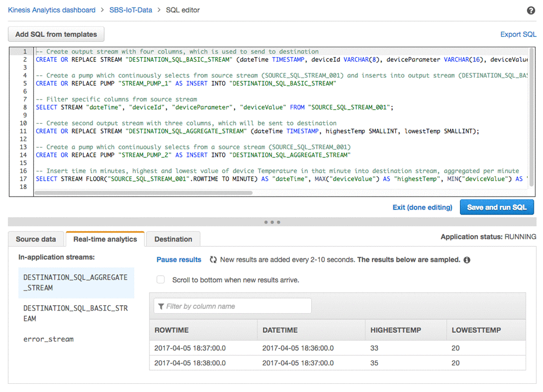This screenshot has width=543, height=392.
Task: Click the Filter by column name field
Action: 232,306
